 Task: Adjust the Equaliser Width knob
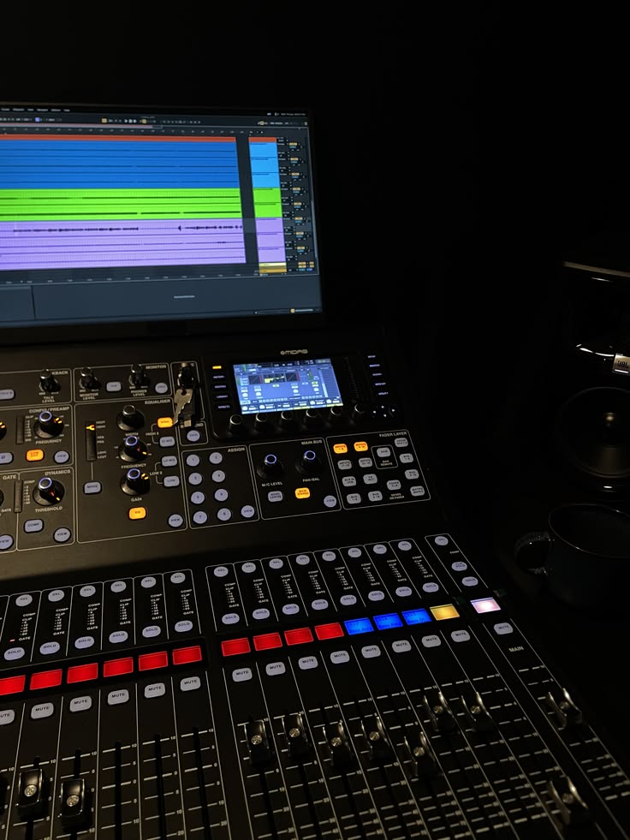pyautogui.click(x=130, y=416)
